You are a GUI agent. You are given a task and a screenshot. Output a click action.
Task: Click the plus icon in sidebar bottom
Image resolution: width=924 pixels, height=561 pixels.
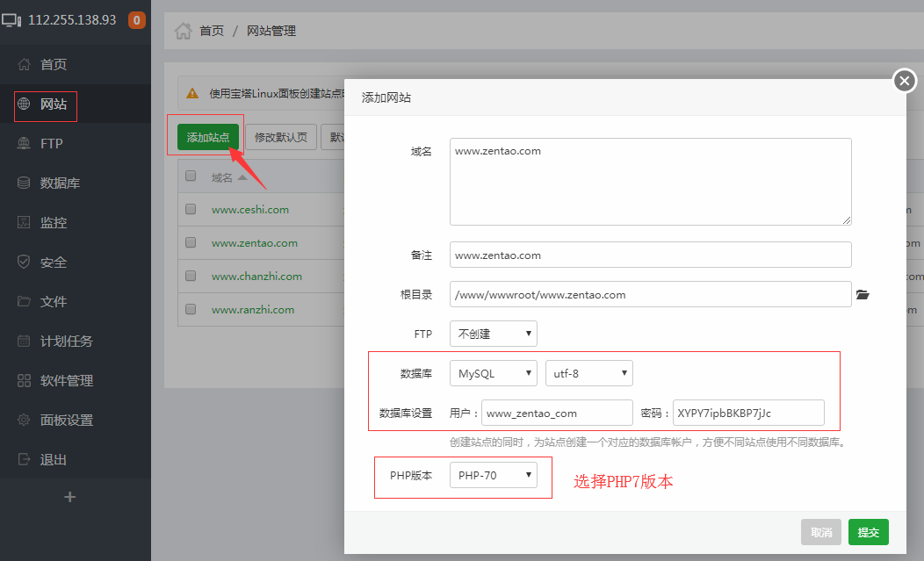70,497
